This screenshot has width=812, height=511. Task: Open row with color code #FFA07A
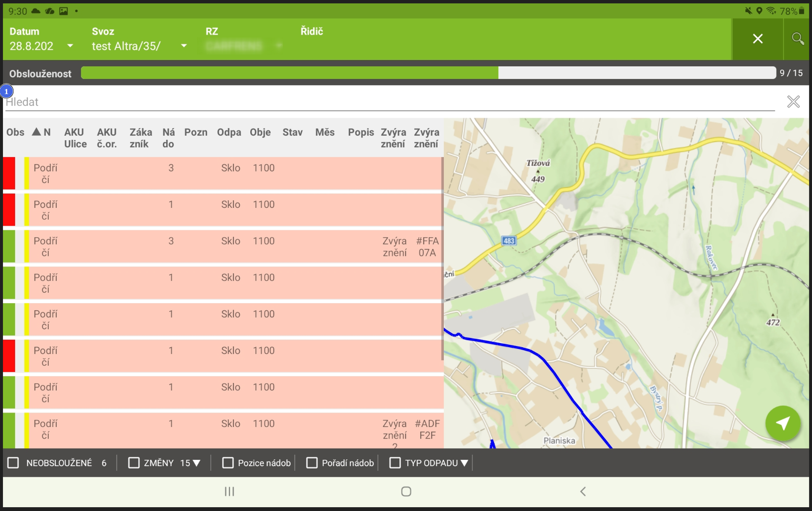click(223, 246)
